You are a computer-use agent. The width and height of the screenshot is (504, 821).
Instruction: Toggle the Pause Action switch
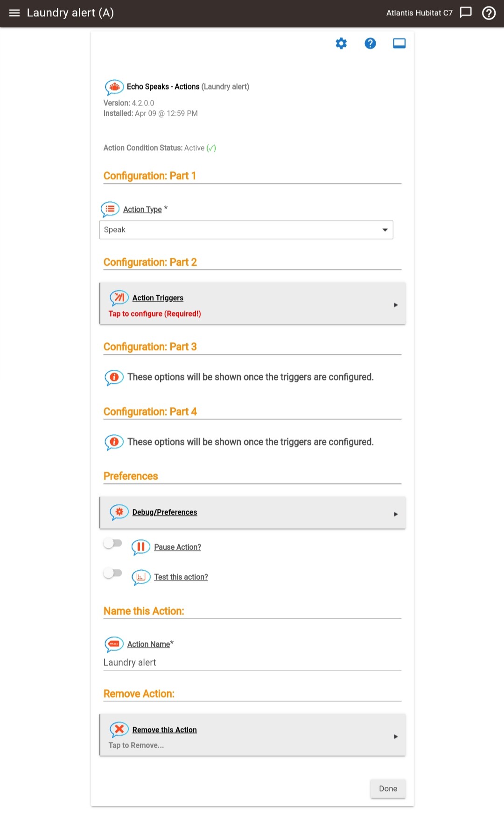click(112, 543)
